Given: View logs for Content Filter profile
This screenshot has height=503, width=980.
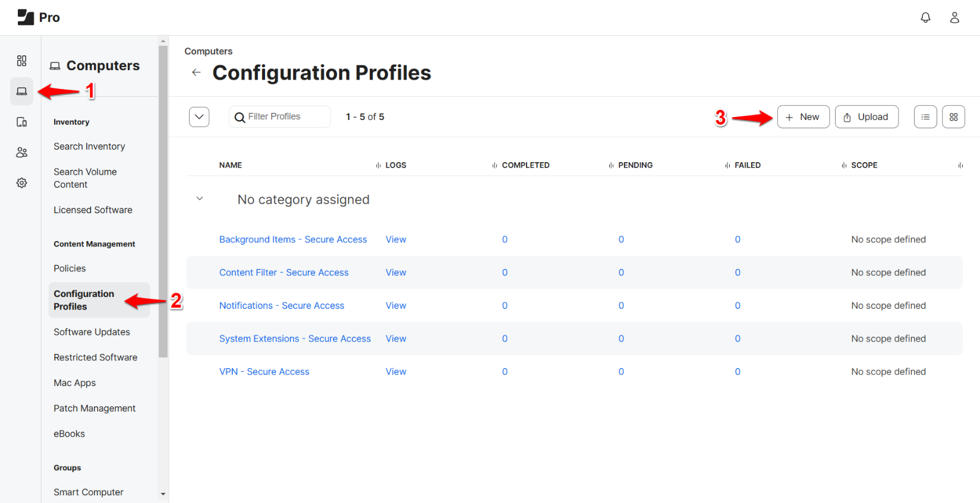Looking at the screenshot, I should [x=396, y=273].
